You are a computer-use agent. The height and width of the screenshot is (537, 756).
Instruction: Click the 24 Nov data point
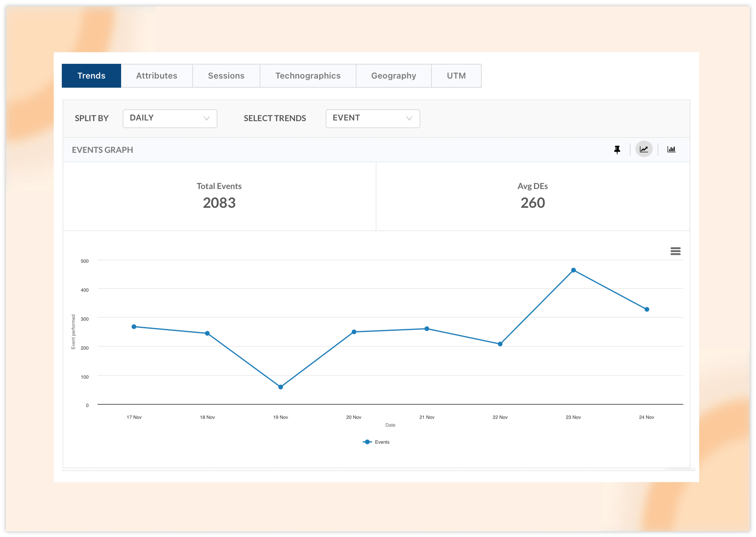click(x=647, y=310)
